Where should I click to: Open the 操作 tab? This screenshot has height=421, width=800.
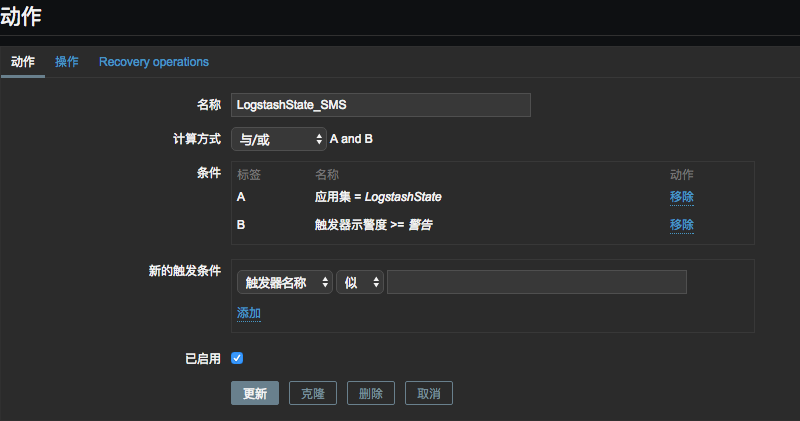(67, 62)
